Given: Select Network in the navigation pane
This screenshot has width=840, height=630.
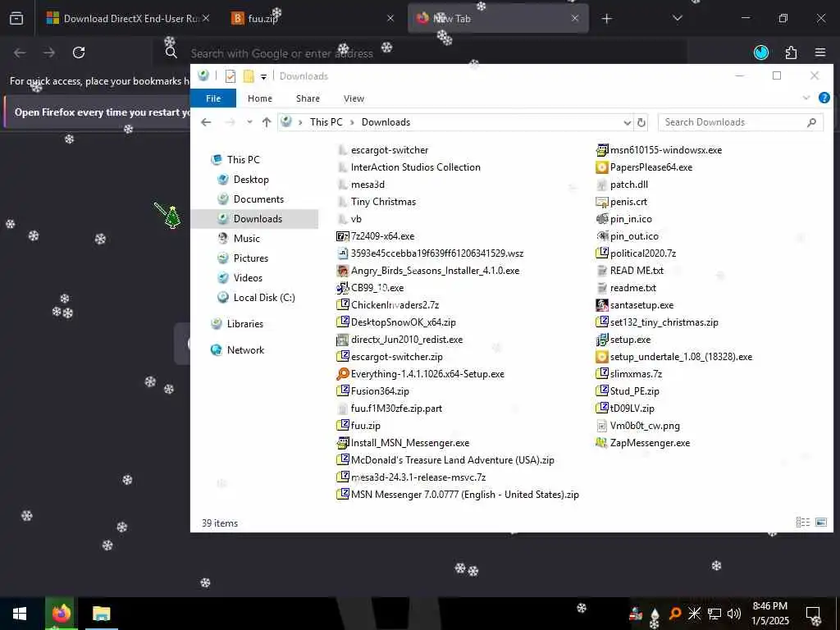Looking at the screenshot, I should [245, 349].
